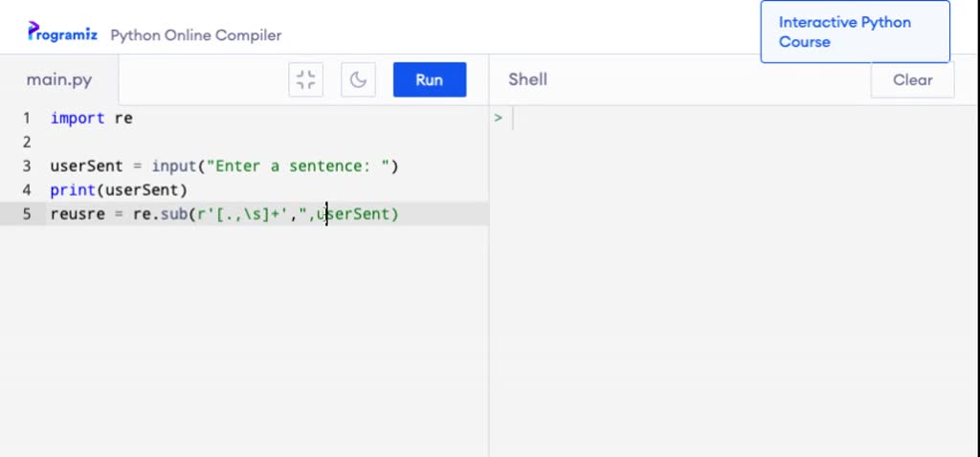Switch to dark mode with moon icon

point(358,80)
